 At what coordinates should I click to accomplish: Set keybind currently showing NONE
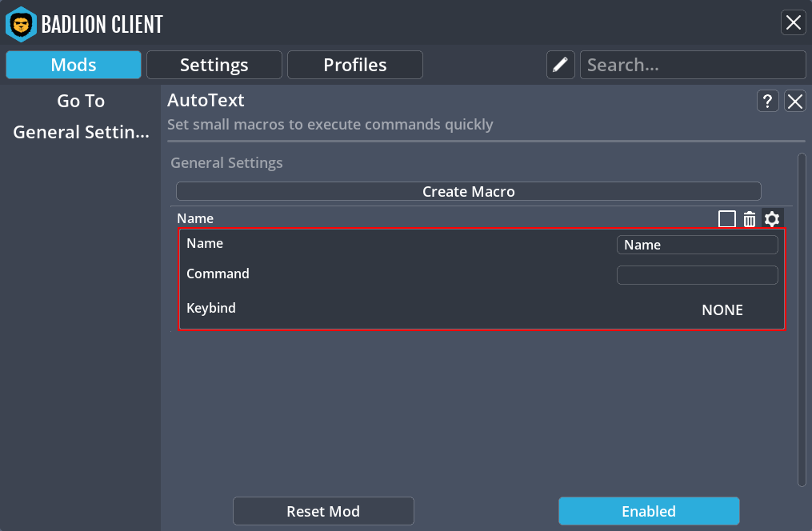pyautogui.click(x=722, y=309)
